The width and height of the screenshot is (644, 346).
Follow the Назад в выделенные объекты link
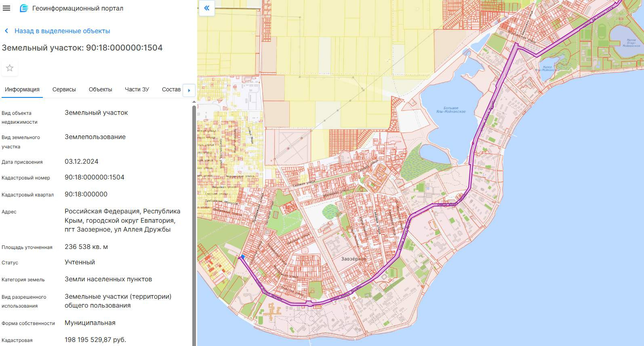point(62,31)
